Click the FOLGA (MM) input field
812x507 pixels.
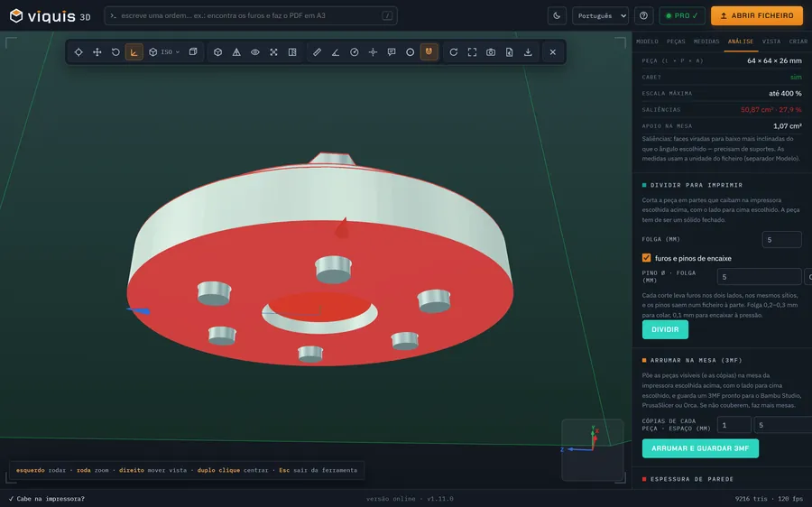point(781,240)
